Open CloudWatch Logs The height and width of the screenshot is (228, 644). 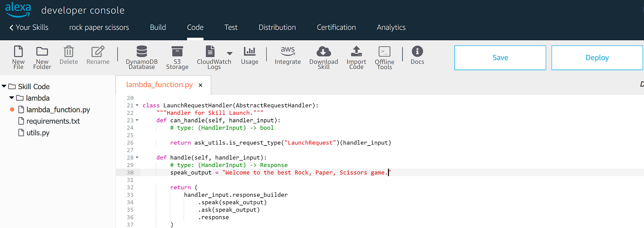tap(214, 58)
